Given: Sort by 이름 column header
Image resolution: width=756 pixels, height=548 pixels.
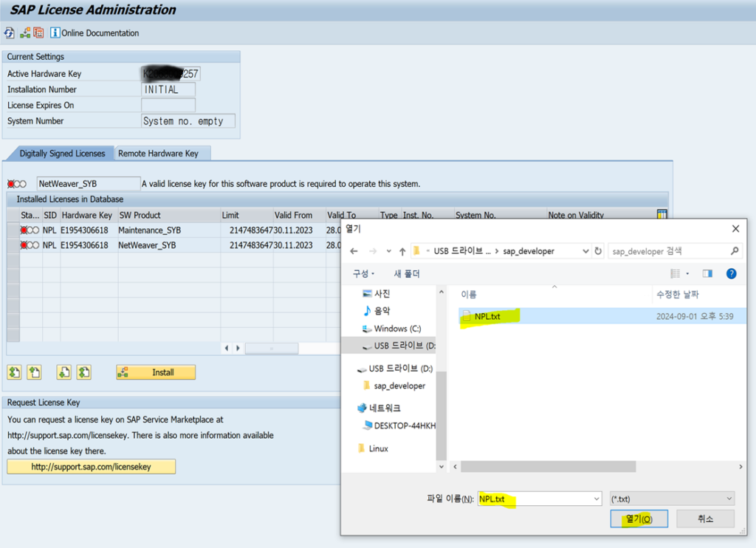Looking at the screenshot, I should (469, 294).
